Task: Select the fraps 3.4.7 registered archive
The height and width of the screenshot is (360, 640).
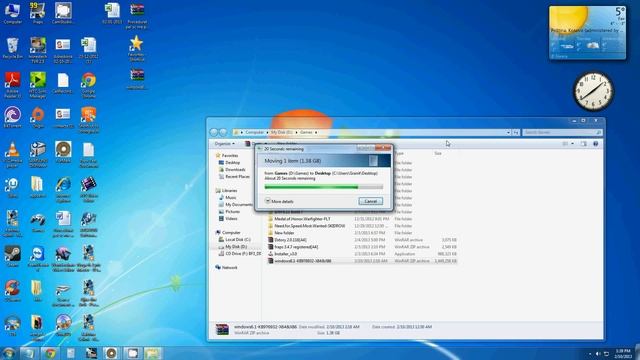Action: coord(362,247)
